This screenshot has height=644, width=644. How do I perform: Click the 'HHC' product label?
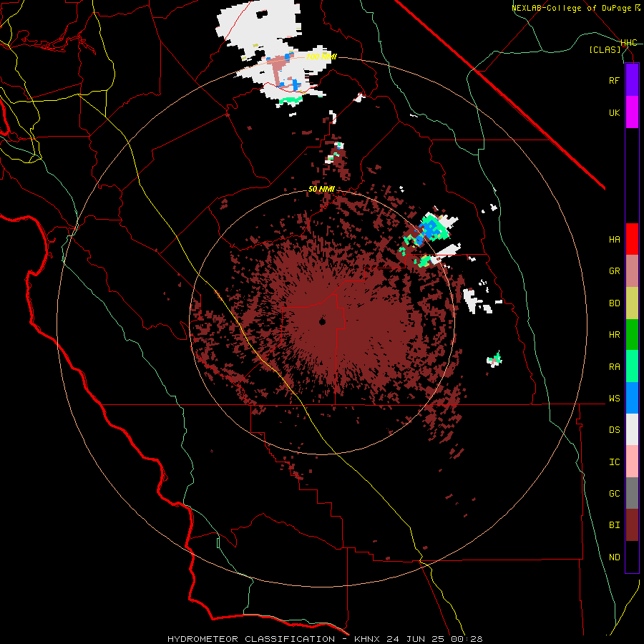point(629,43)
